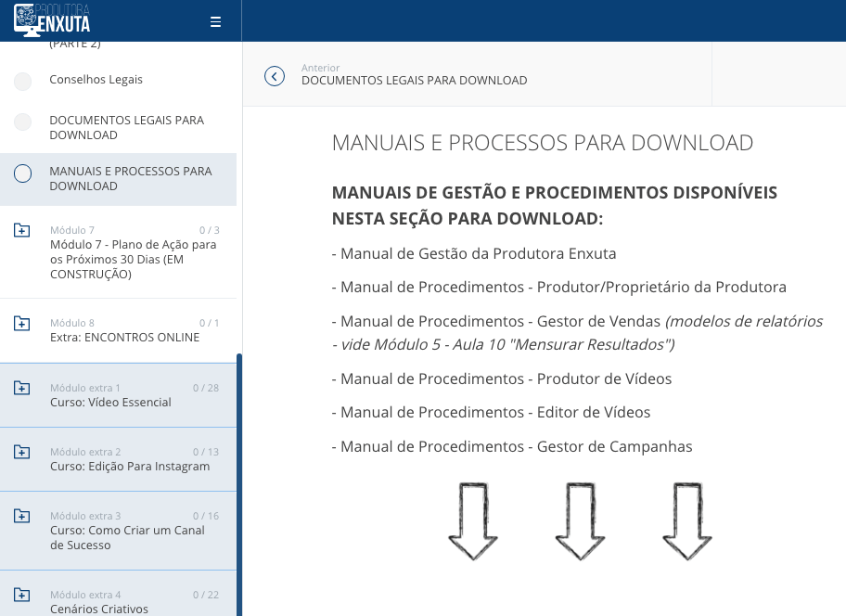Click Anterior DOCUMENTOS LEGAIS PARA DOWNLOAD link
846x616 pixels.
point(414,74)
